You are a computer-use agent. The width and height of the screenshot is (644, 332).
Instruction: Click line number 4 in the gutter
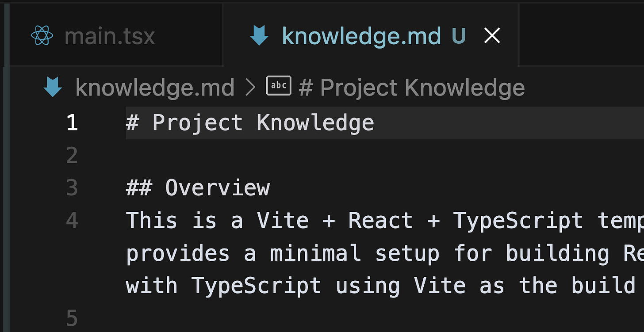coord(72,221)
